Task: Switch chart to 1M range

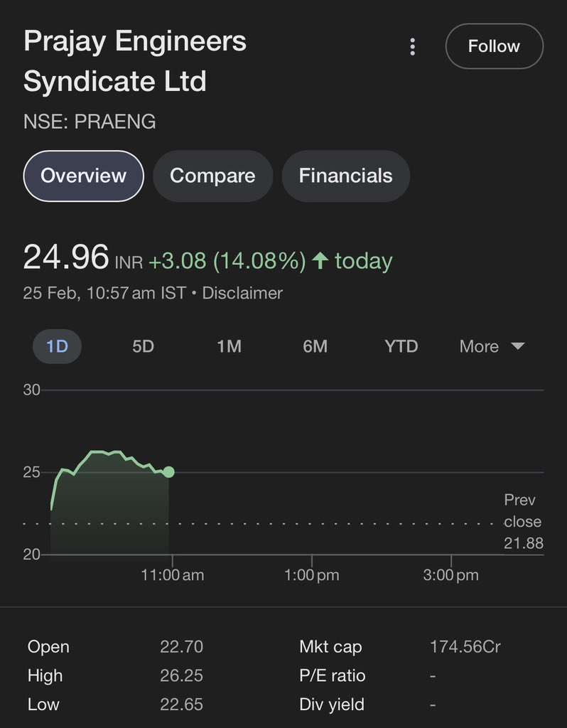Action: (x=229, y=346)
